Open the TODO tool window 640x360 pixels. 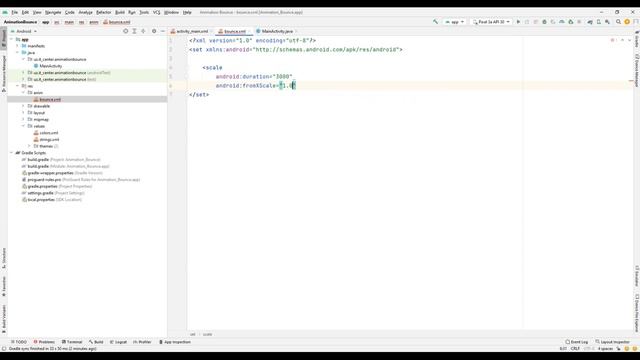coord(19,342)
